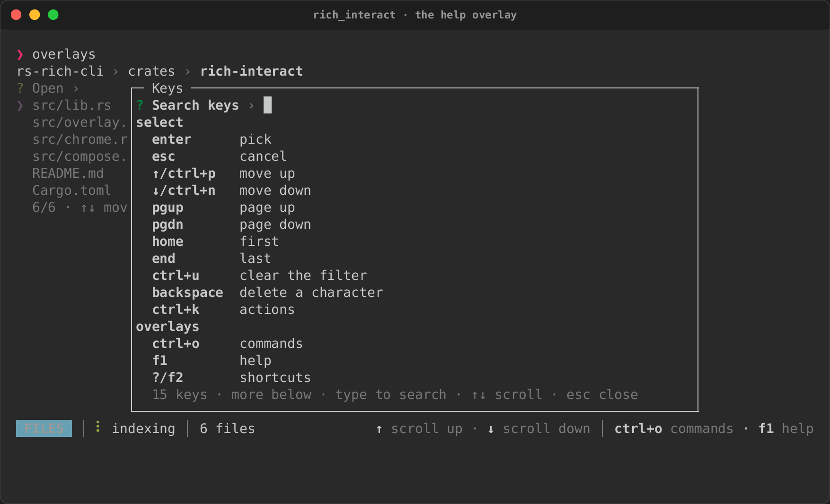Click f1 help in the status bar
The image size is (830, 504).
point(786,428)
